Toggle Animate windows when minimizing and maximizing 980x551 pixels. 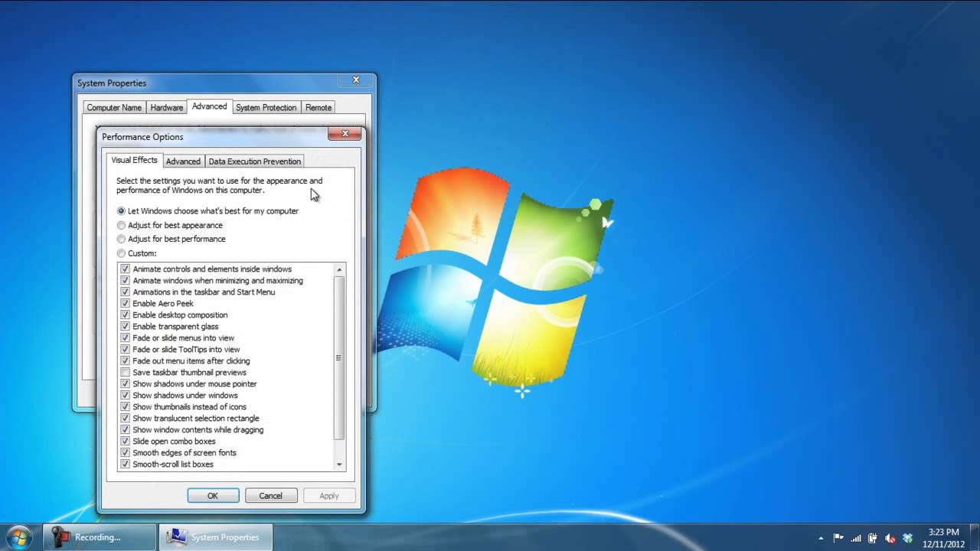(x=126, y=281)
